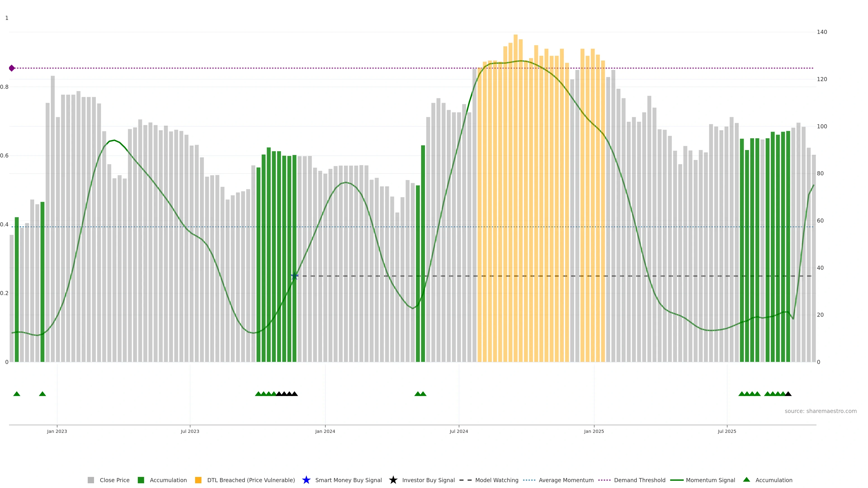Click the green Accumulation triangle in legend
868x488 pixels.
746,480
